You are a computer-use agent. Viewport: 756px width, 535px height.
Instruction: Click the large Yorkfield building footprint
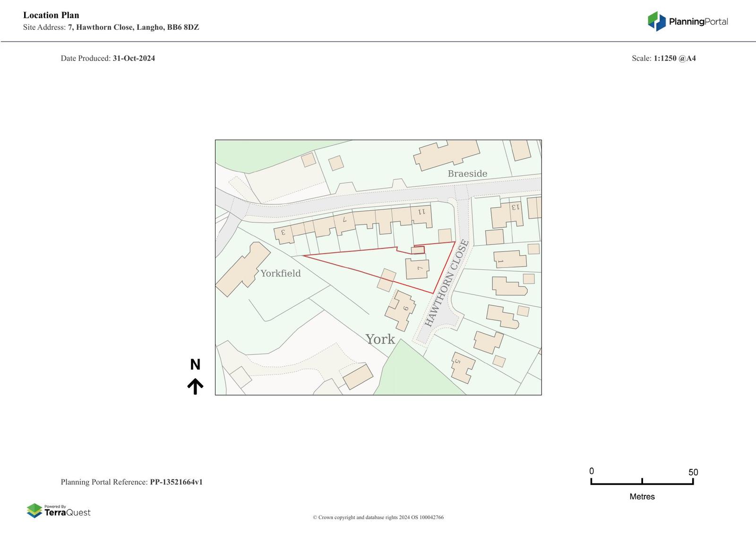241,269
